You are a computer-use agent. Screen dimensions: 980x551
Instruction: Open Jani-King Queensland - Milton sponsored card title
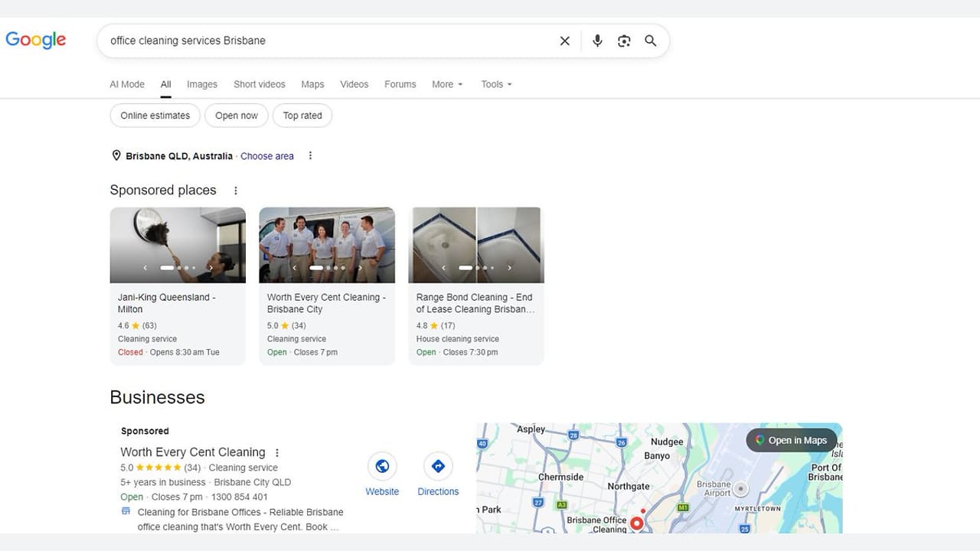click(x=167, y=303)
